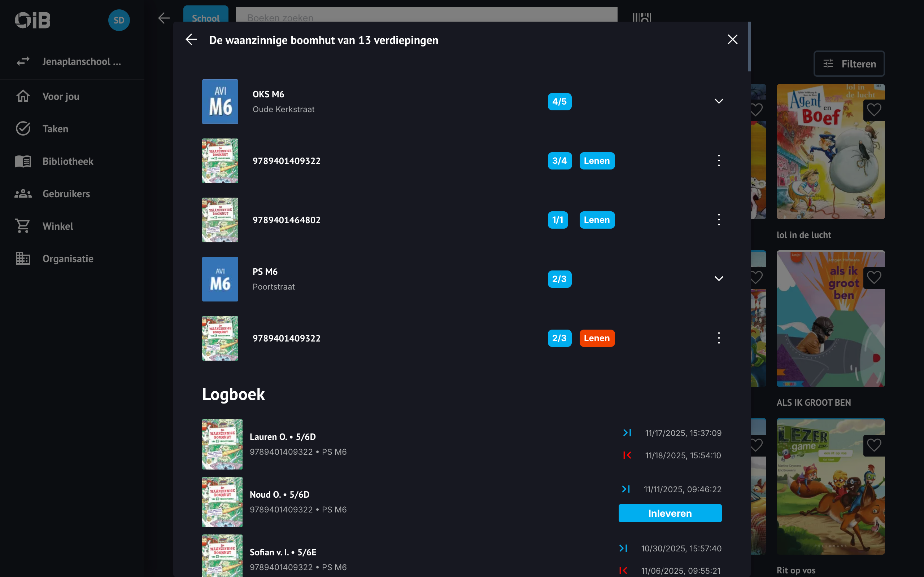
Task: Open three-dot menu beside orange Lenen
Action: click(719, 338)
